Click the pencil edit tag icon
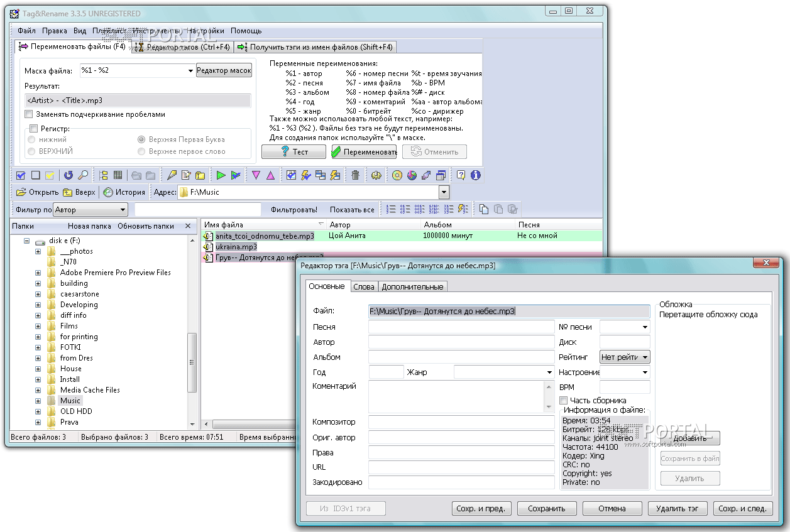Screen dimensions: 790x532 pos(172,175)
